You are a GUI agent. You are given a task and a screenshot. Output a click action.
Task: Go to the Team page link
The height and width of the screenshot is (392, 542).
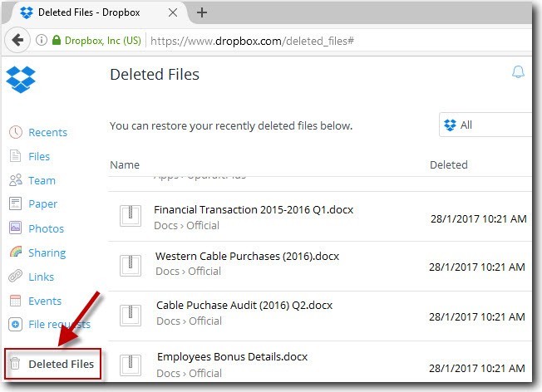42,180
